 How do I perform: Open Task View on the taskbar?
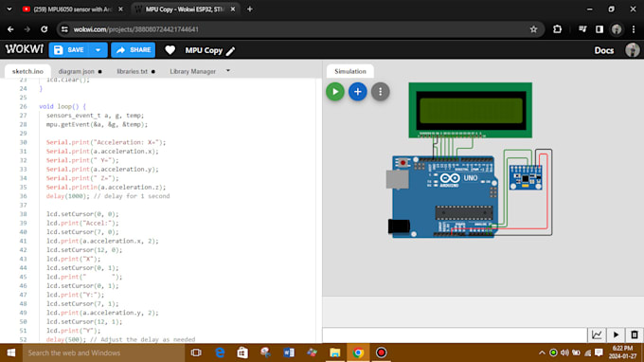[196, 353]
